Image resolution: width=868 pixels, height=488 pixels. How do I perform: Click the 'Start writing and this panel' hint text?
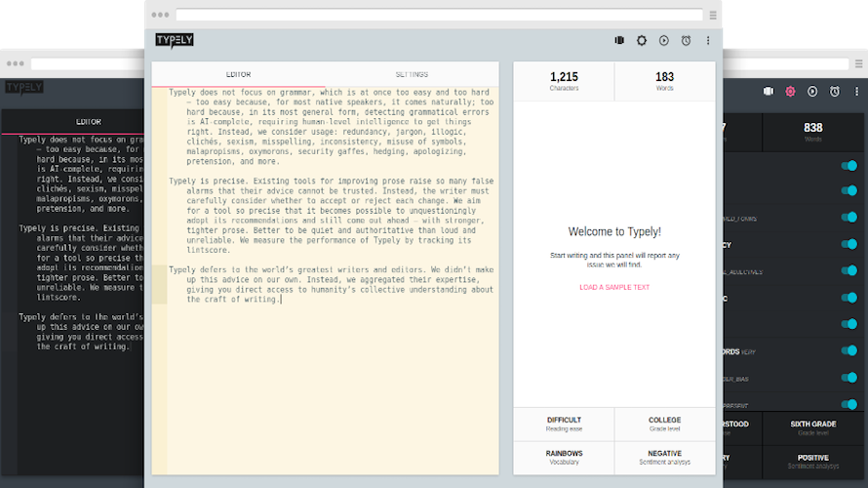click(x=614, y=260)
